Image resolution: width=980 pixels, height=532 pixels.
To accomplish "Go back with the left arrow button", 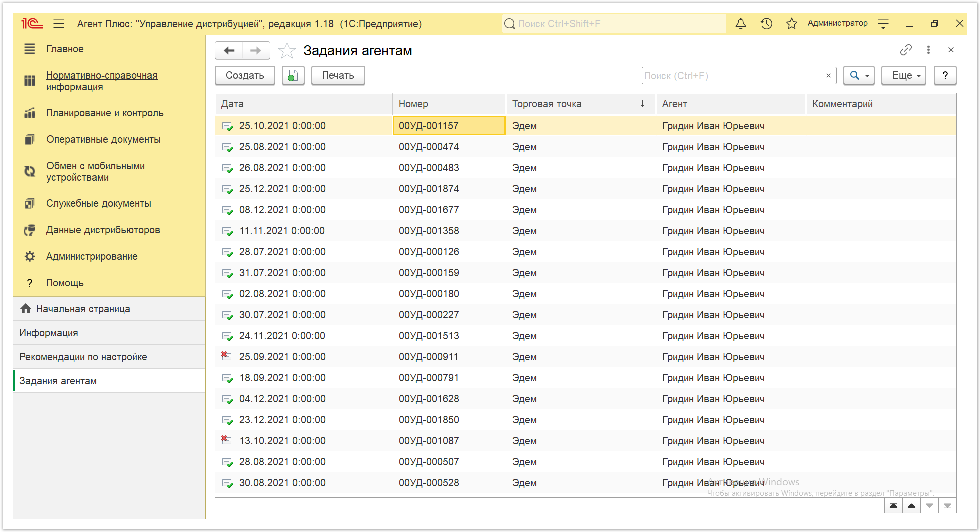I will pyautogui.click(x=229, y=50).
